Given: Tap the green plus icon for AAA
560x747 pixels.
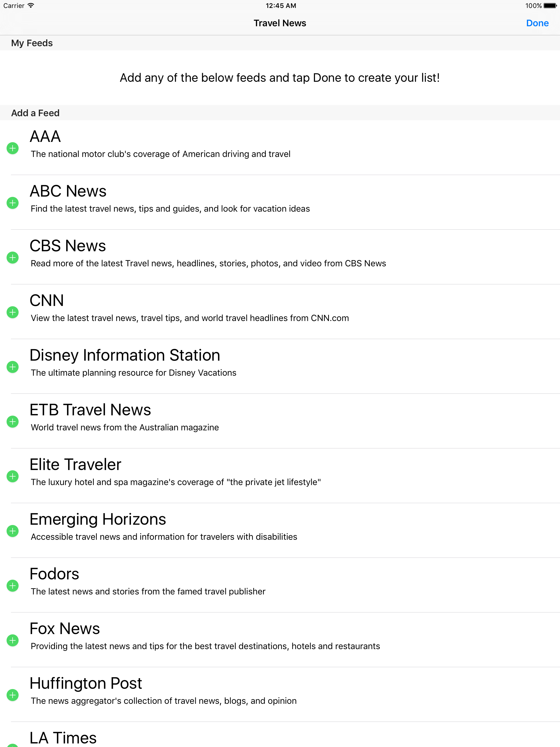Looking at the screenshot, I should [x=13, y=148].
